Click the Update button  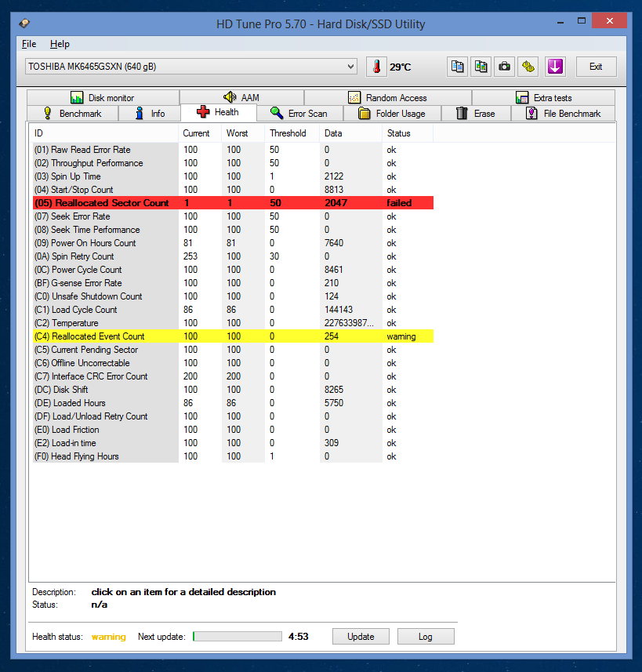pos(361,637)
